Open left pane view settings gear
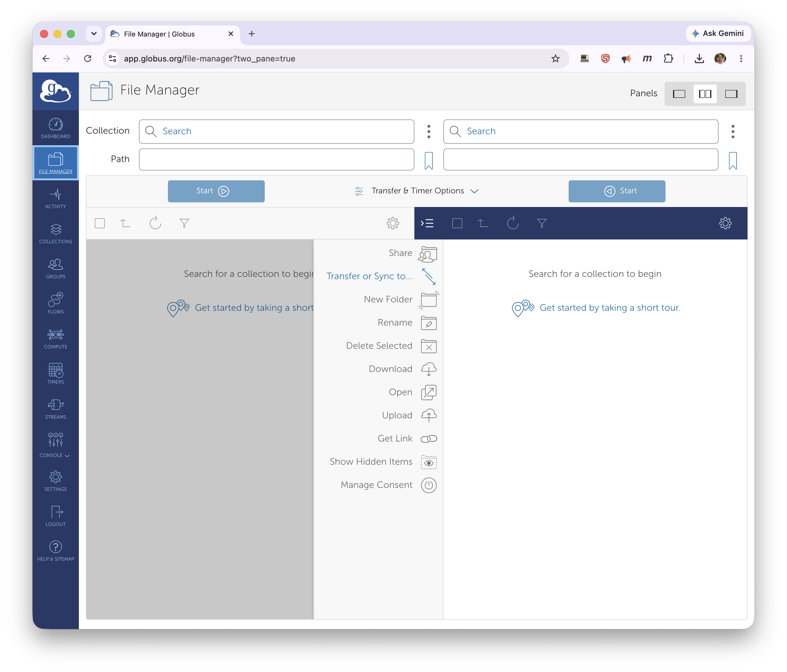787x672 pixels. click(x=393, y=223)
